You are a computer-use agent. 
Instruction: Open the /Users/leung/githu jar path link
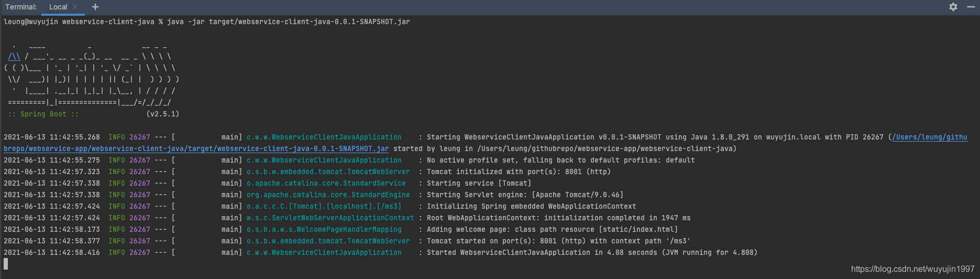pos(930,137)
